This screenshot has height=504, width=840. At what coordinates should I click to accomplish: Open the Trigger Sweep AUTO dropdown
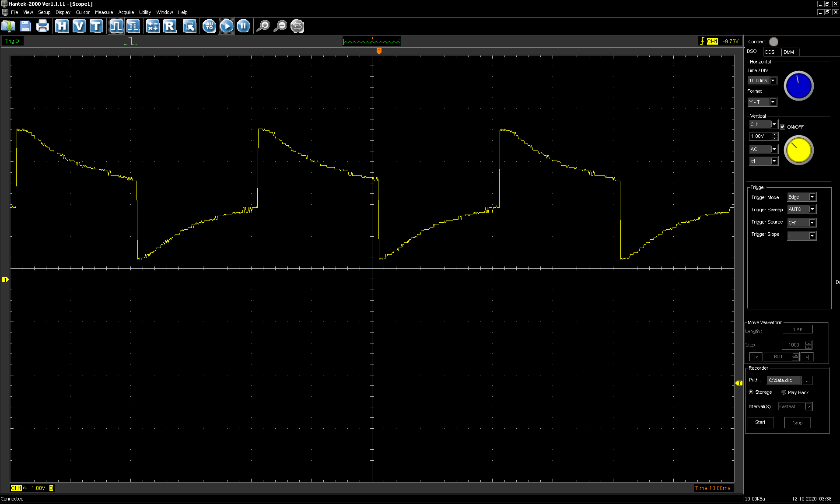[x=812, y=210]
